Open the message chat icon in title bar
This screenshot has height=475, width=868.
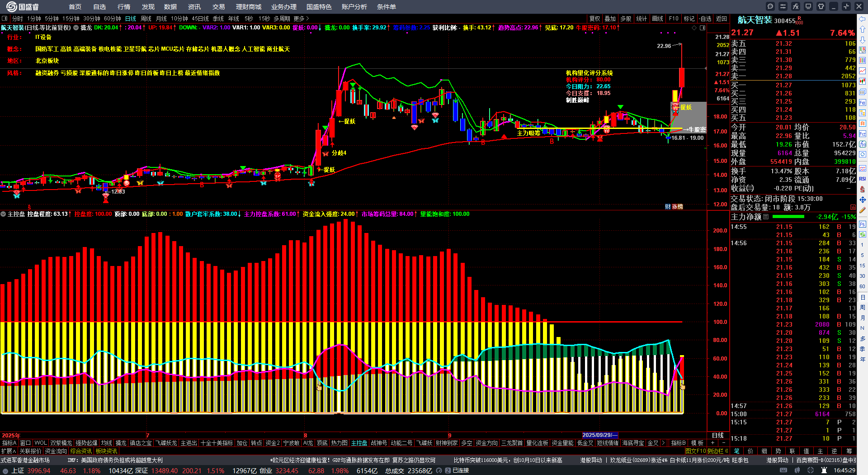pyautogui.click(x=770, y=6)
